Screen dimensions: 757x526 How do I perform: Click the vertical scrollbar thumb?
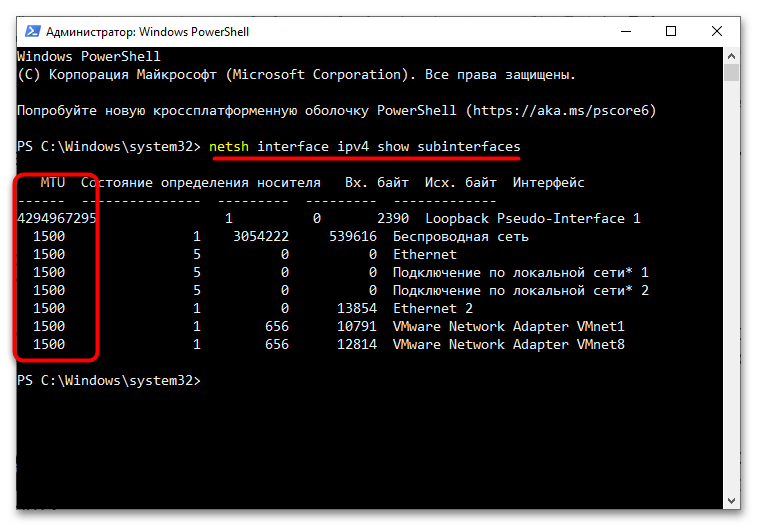tap(732, 73)
